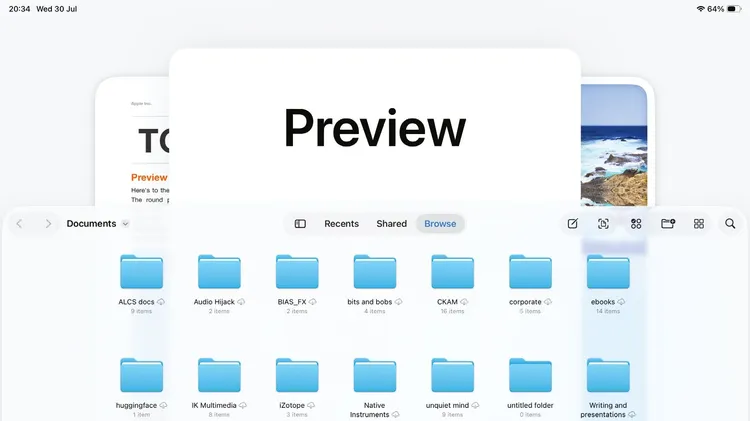Select the Browse tab
This screenshot has width=750, height=421.
[440, 223]
